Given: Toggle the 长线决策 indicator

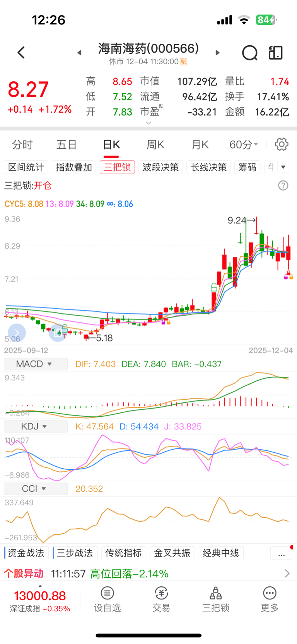Looking at the screenshot, I should (208, 167).
